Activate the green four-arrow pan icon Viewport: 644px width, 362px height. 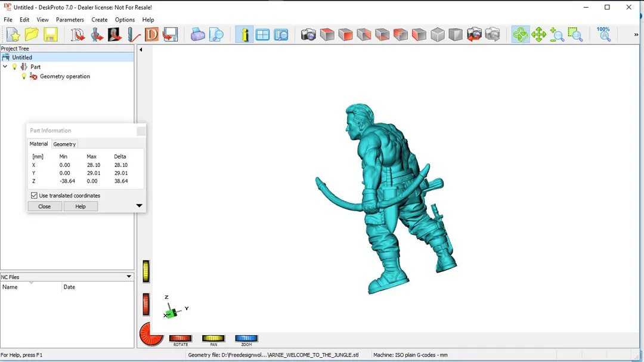538,35
